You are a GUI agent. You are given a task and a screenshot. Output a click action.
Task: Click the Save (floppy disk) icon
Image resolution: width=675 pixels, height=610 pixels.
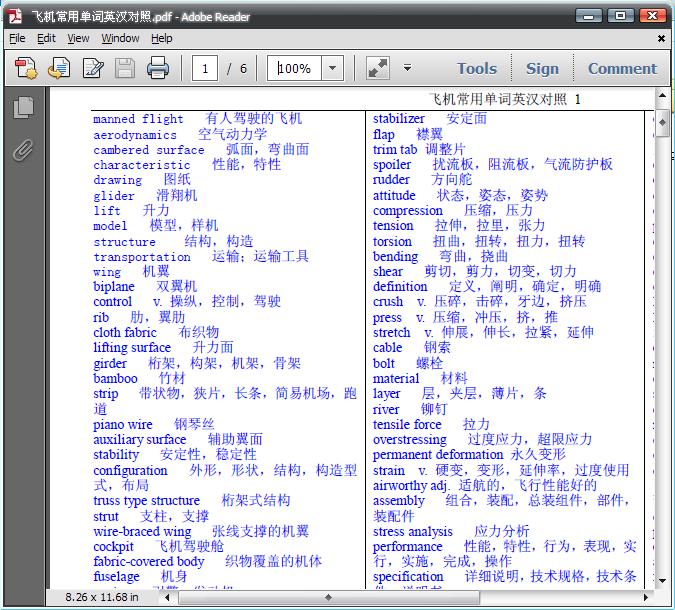point(125,68)
